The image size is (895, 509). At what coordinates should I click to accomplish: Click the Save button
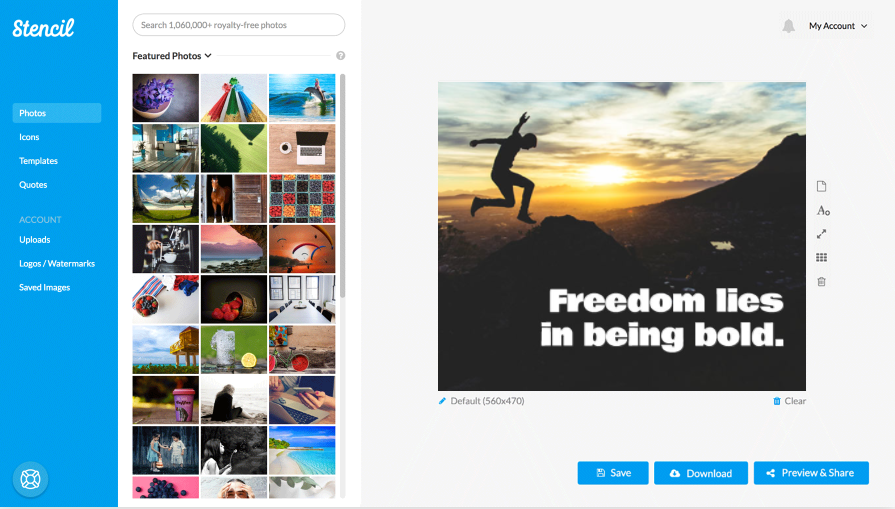[x=613, y=473]
